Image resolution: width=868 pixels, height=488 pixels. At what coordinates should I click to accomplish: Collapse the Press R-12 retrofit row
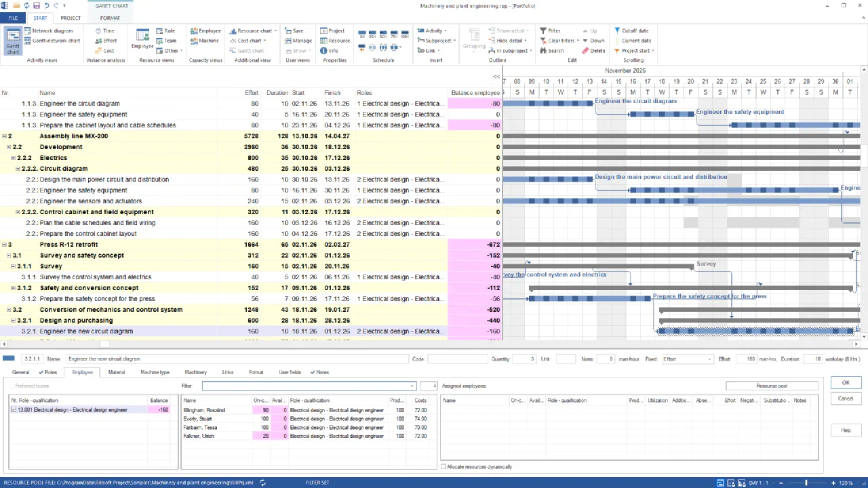pyautogui.click(x=4, y=245)
